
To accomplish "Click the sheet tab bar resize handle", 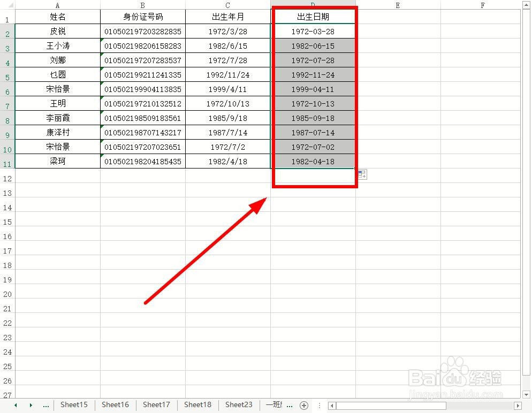I will tap(320, 405).
